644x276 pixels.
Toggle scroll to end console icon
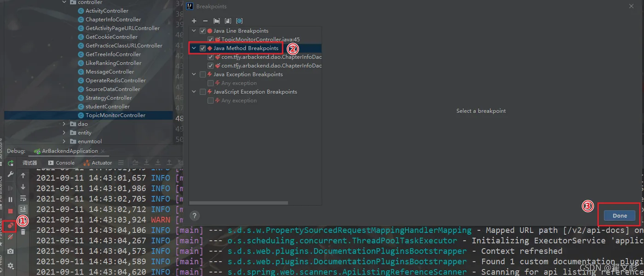[23, 209]
